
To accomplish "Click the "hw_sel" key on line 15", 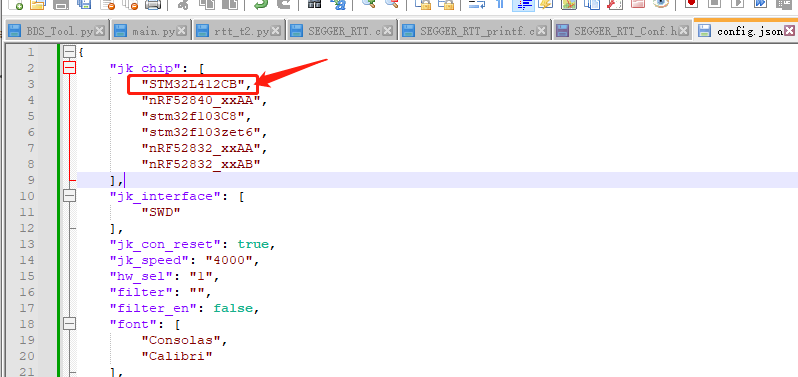I will point(141,276).
